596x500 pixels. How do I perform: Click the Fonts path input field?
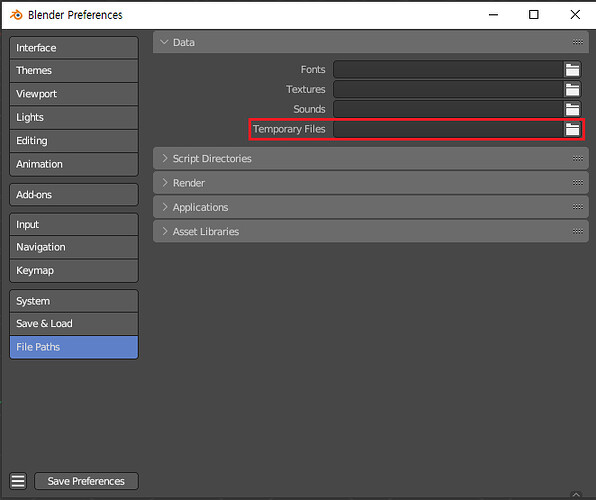(449, 70)
